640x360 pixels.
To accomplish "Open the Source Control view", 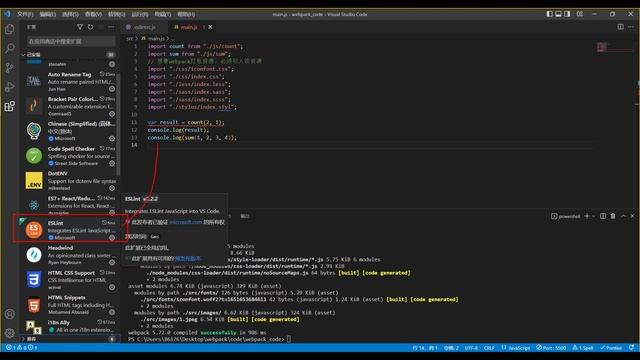I will [9, 67].
